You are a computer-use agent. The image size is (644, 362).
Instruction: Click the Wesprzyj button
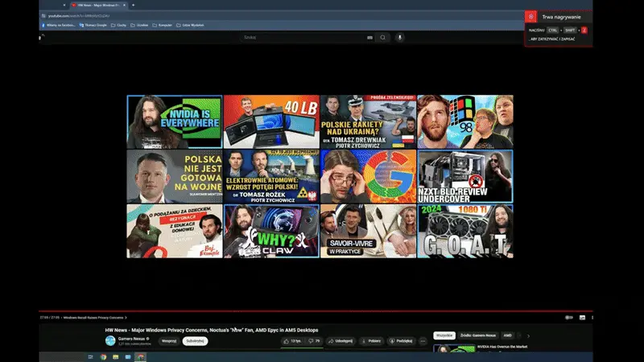[x=168, y=341]
